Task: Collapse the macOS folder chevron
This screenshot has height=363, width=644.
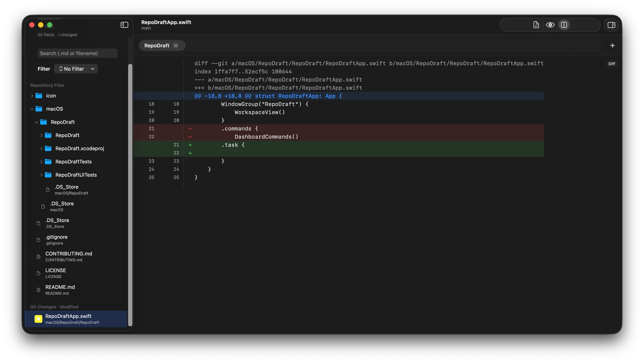Action: pyautogui.click(x=32, y=109)
